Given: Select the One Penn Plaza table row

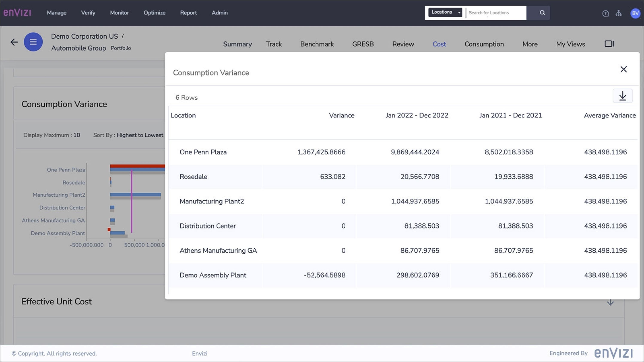Looking at the screenshot, I should point(403,152).
